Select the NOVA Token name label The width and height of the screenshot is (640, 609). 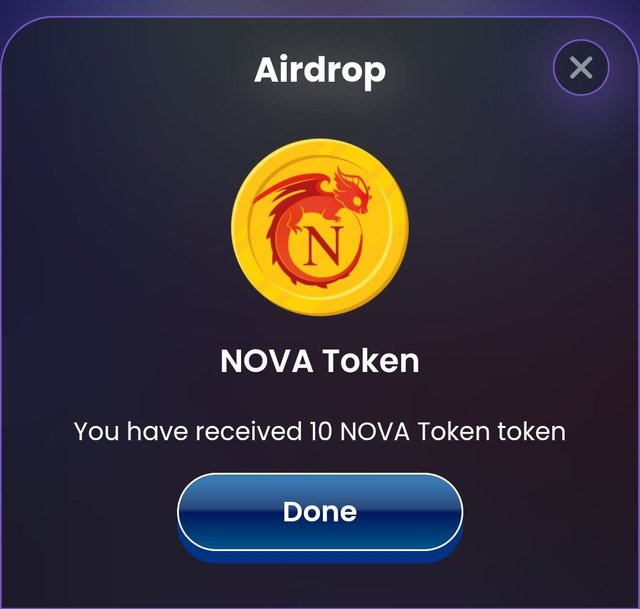320,361
